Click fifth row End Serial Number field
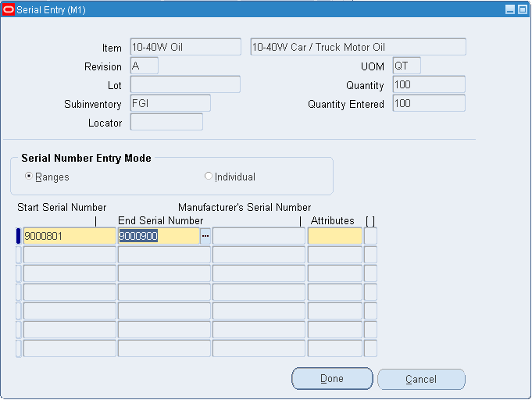532x400 pixels. click(164, 311)
